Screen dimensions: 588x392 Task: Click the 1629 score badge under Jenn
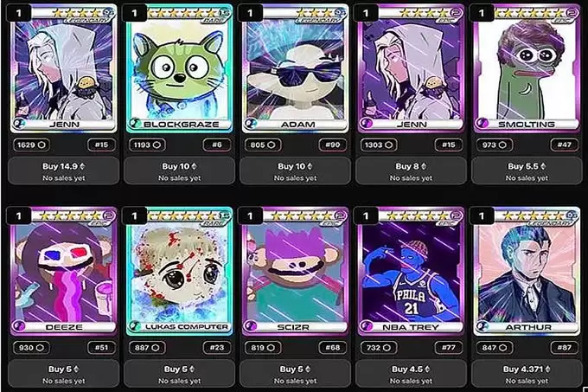(31, 145)
